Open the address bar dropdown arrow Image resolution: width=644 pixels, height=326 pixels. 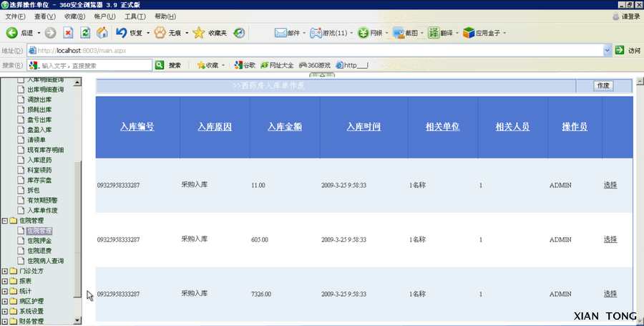click(608, 50)
